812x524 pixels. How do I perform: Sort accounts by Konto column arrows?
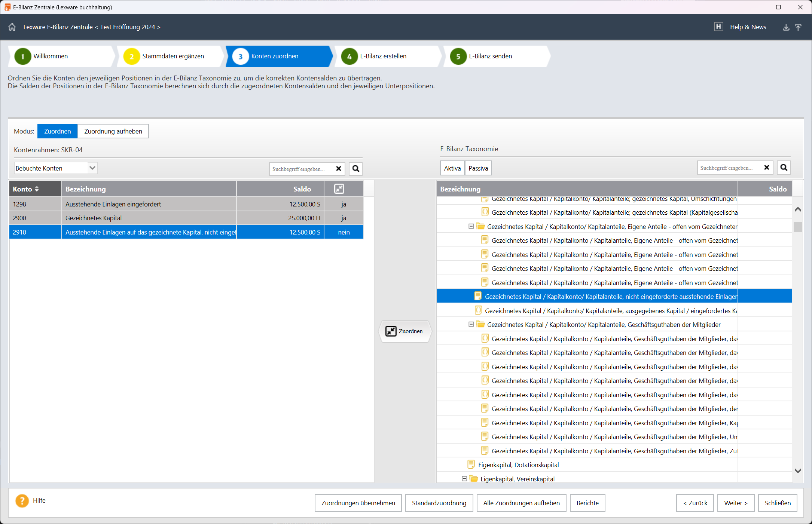click(37, 189)
